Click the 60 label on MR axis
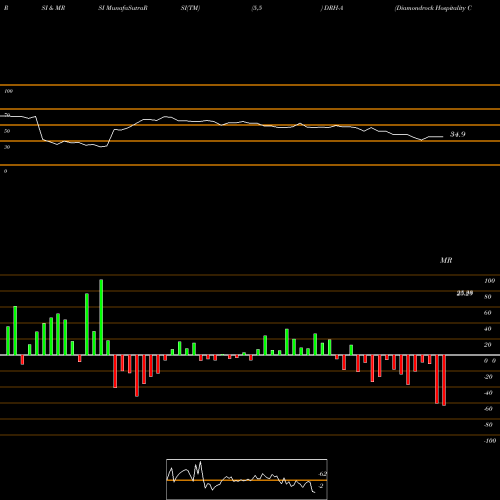The image size is (500, 500). (x=488, y=313)
